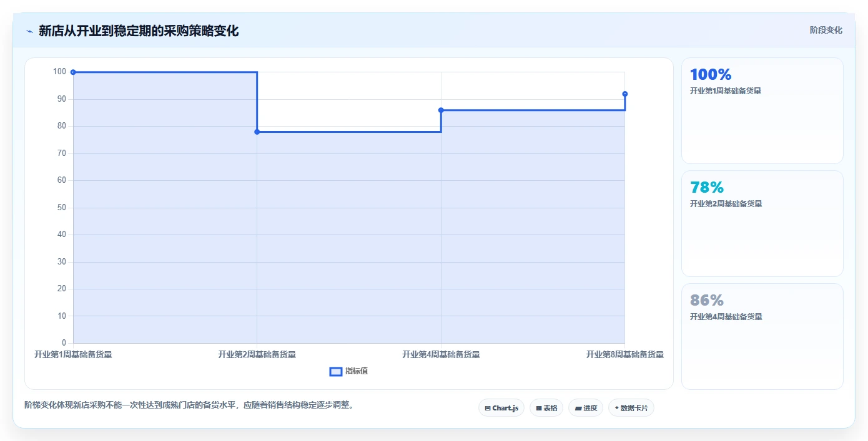Select the 进度 tag
Screen dimensions: 868x441
click(586, 408)
